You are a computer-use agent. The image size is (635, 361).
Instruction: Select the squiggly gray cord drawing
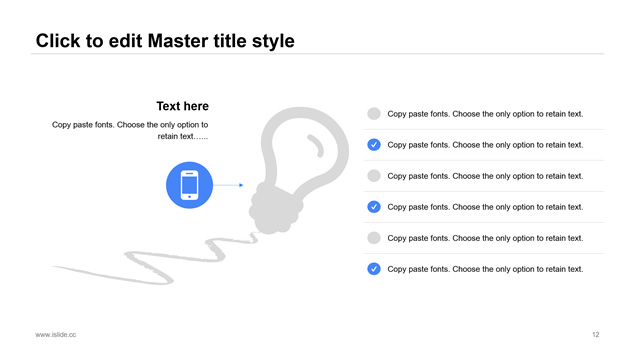point(155,259)
